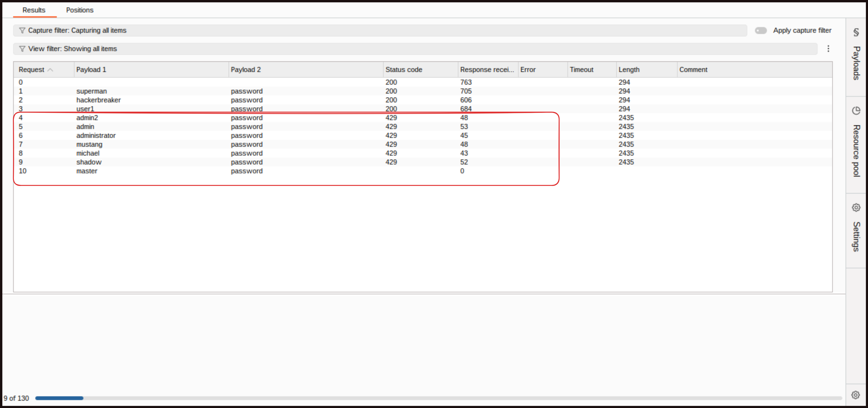Switch to the Positions tab
The height and width of the screenshot is (408, 868).
80,10
